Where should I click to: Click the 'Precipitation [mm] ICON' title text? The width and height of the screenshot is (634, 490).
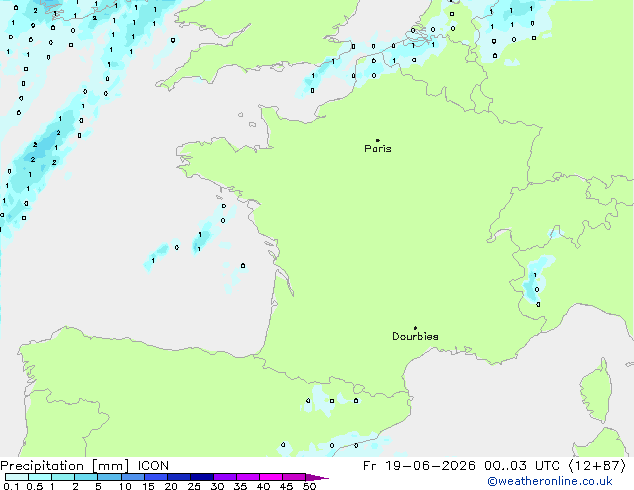85,466
